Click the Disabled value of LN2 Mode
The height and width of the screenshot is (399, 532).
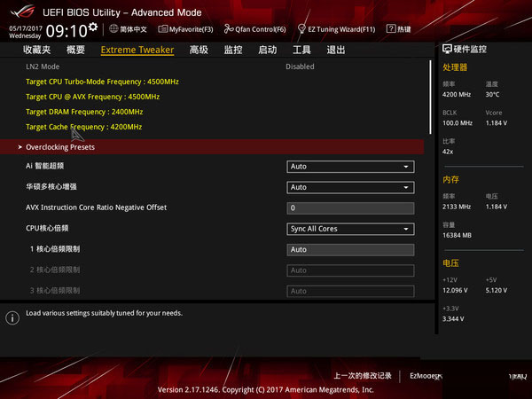[x=300, y=66]
